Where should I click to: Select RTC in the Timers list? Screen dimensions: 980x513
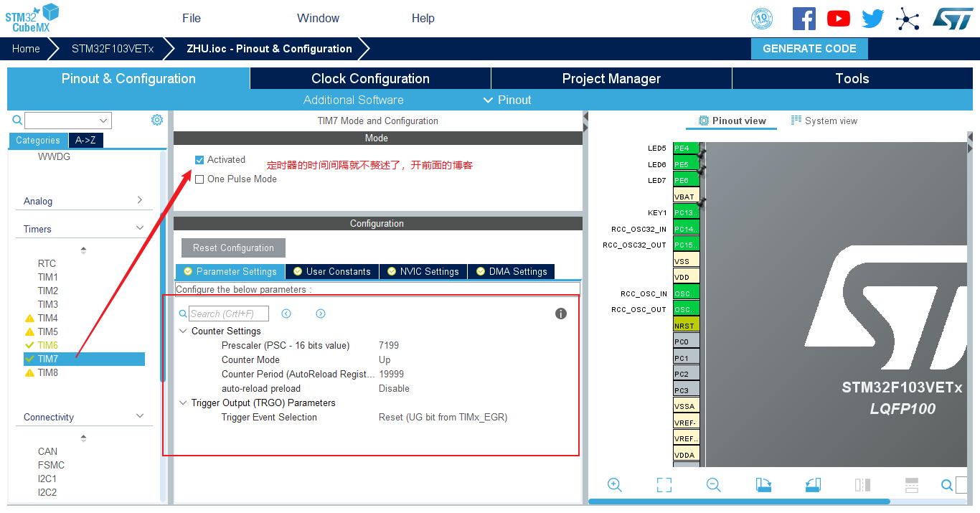point(47,263)
